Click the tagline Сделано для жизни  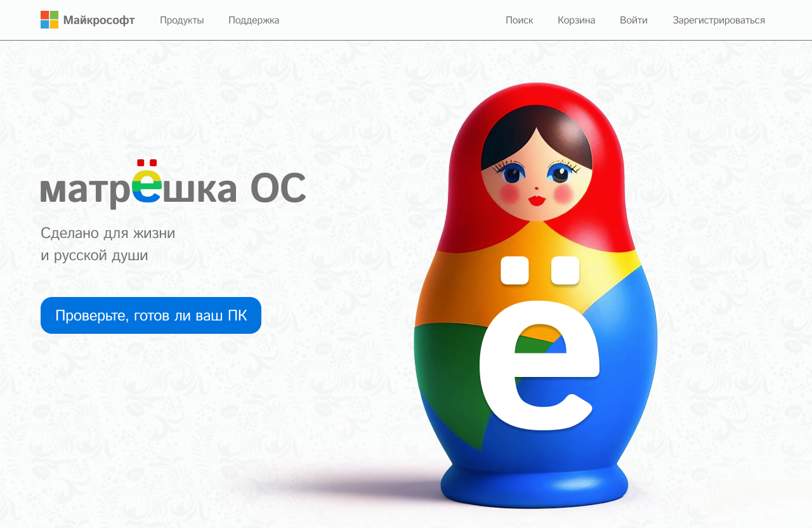click(108, 233)
